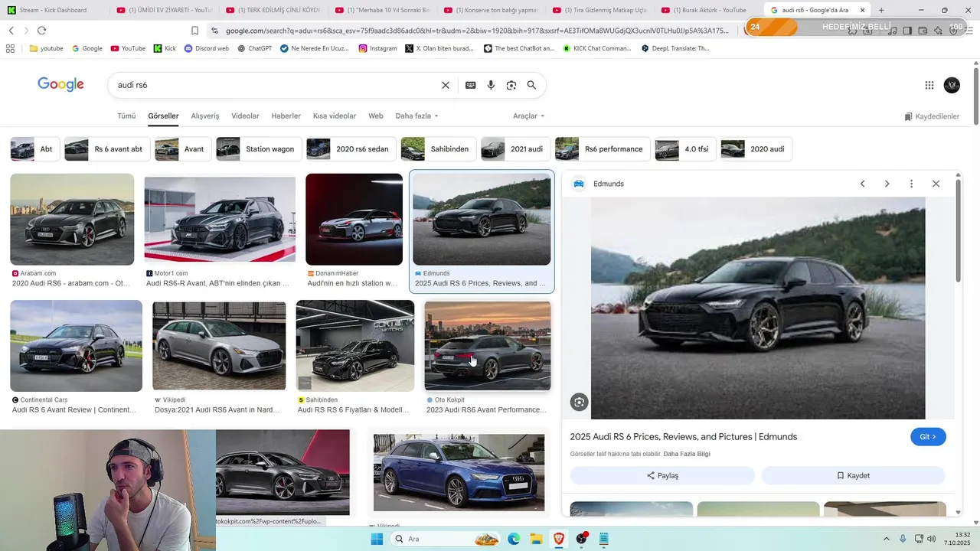Viewport: 980px width, 551px height.
Task: Go back with the browser back arrow
Action: click(11, 30)
